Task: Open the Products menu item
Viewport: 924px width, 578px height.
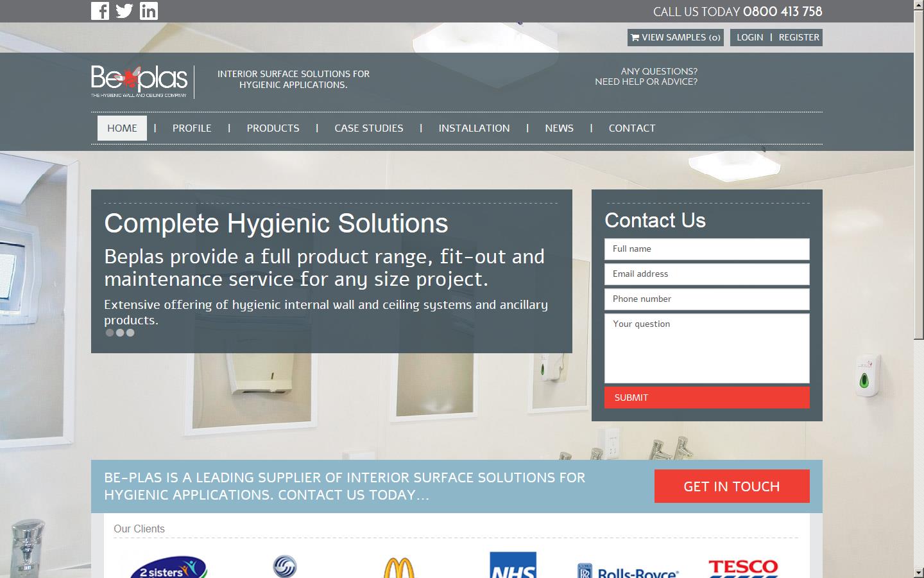Action: click(273, 128)
